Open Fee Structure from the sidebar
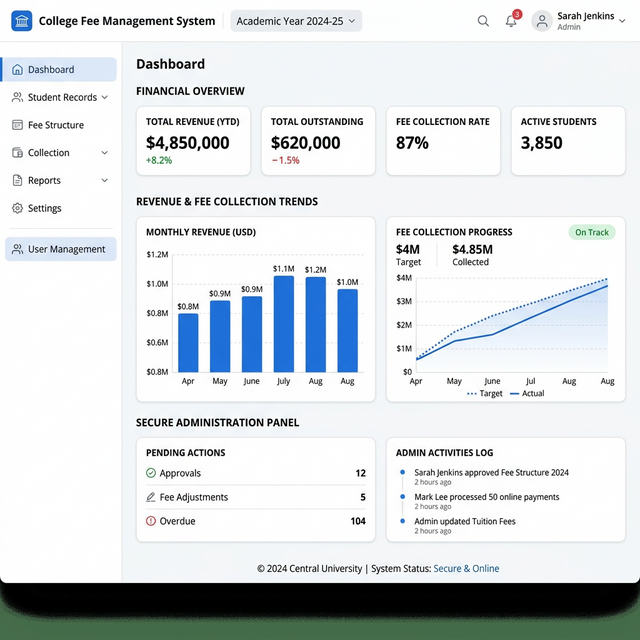This screenshot has width=640, height=640. point(55,125)
